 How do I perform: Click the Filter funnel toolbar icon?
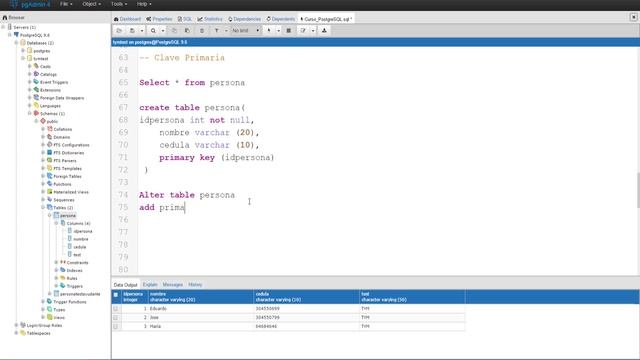pos(217,31)
